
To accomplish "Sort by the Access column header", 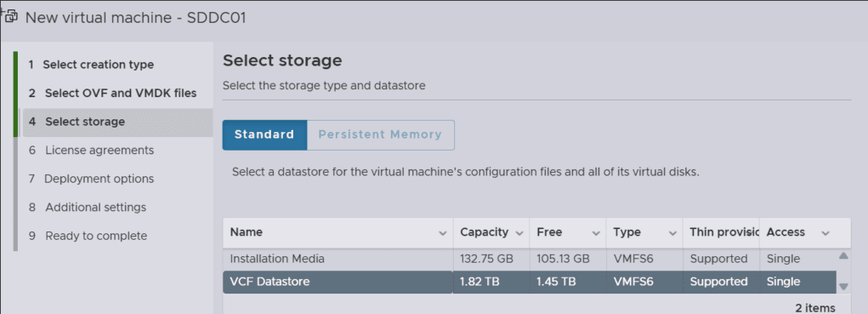I will point(786,232).
